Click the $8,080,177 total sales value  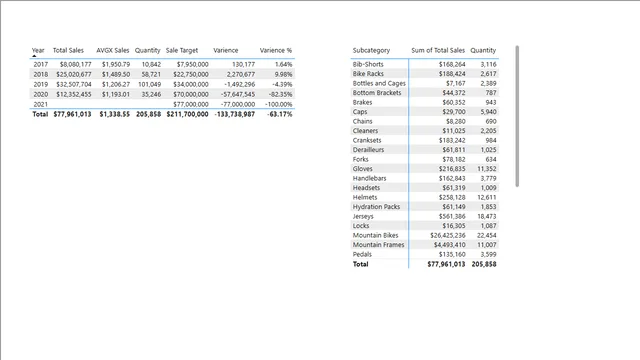[76, 64]
